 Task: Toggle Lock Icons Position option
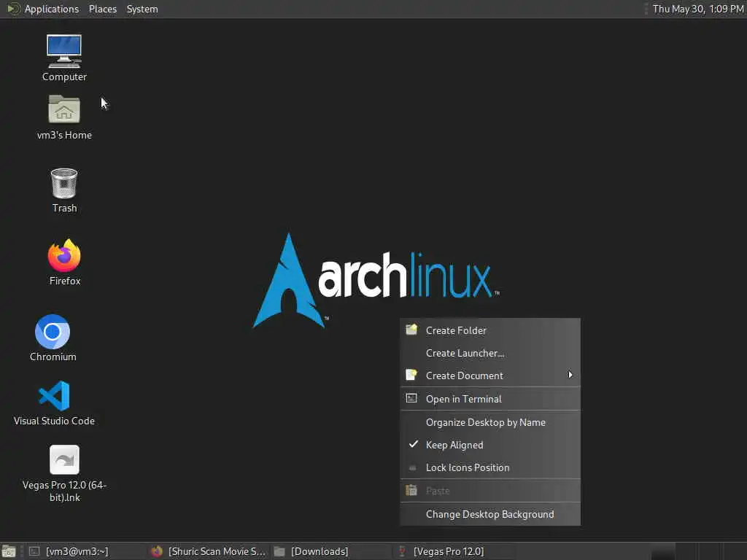coord(490,467)
